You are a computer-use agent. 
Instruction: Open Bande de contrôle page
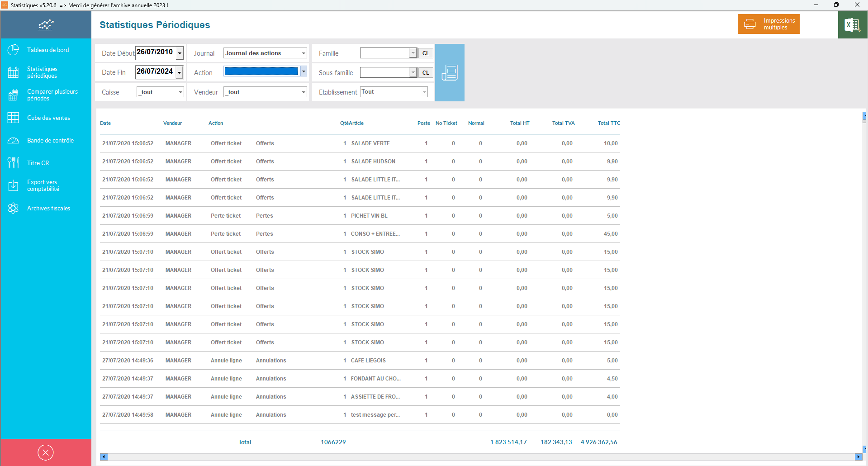pos(50,140)
